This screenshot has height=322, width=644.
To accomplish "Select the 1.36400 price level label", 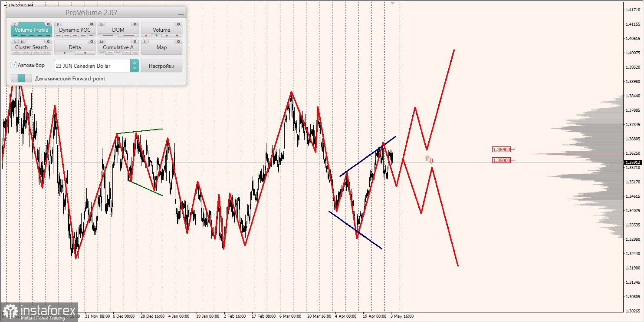I will click(500, 149).
